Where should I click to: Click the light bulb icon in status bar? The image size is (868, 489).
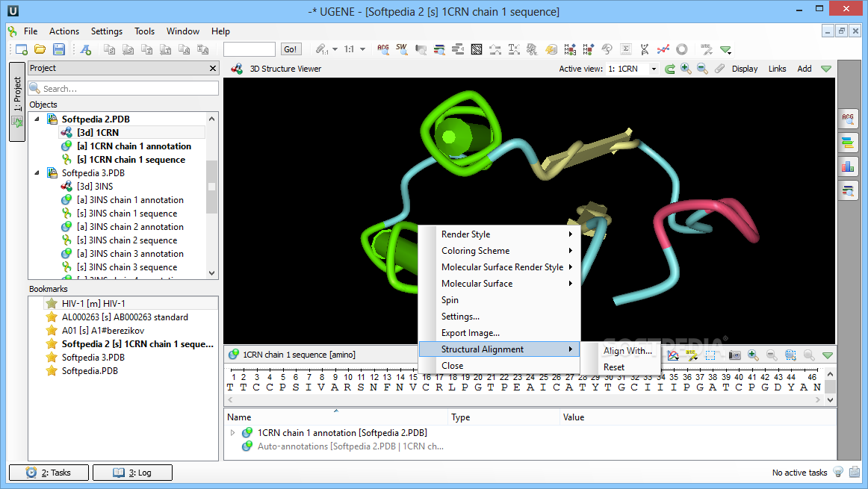pos(838,472)
